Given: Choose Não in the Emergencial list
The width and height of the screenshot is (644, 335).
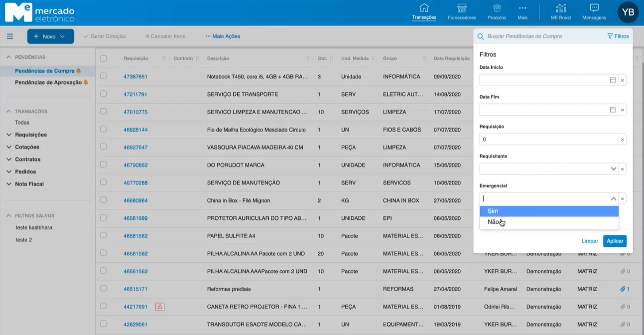Looking at the screenshot, I should [x=549, y=222].
